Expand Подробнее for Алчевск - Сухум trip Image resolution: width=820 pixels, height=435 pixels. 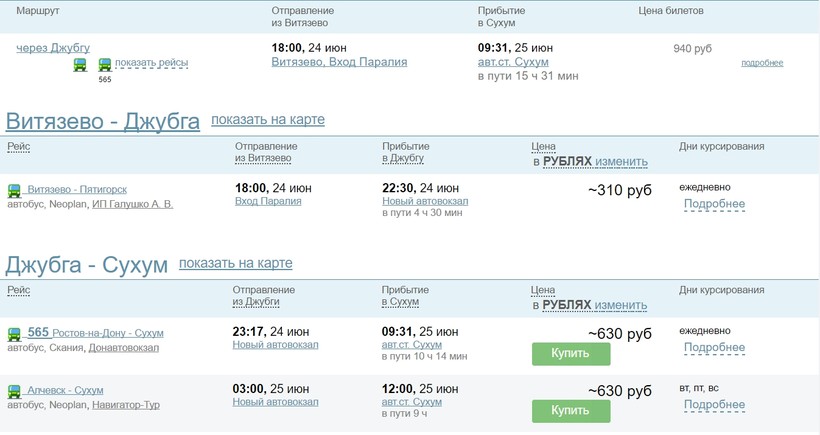pos(714,405)
